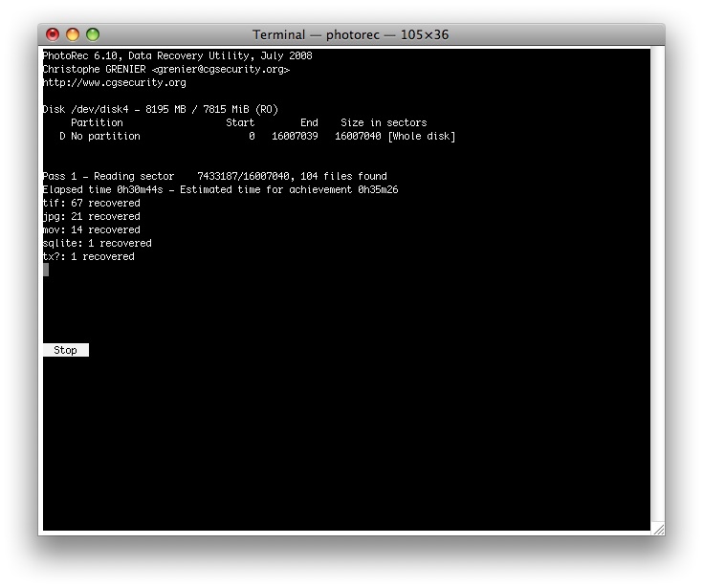
Task: Click the 'tif: 67 recovered' line
Action: [91, 203]
